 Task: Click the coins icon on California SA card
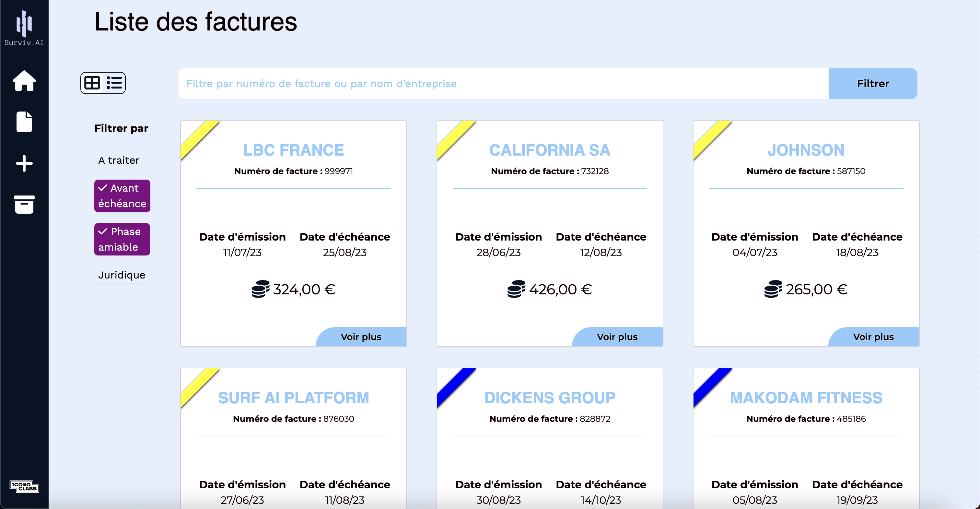coord(516,289)
